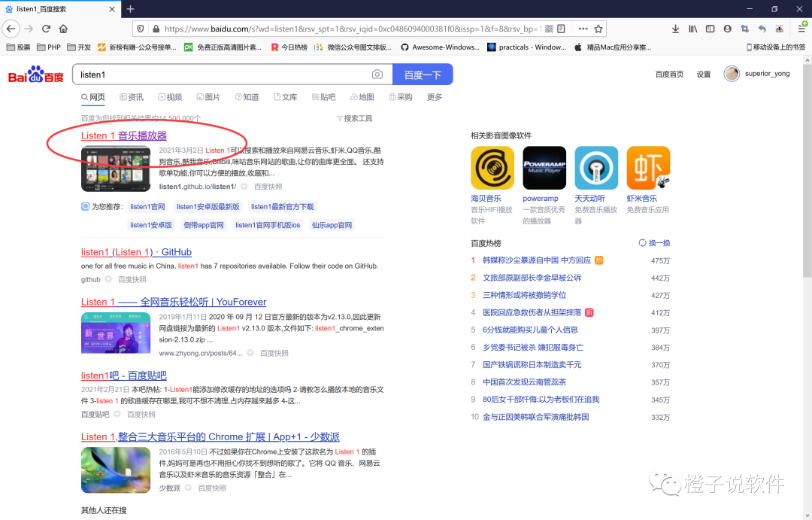Click the 百度一下 search button
The height and width of the screenshot is (520, 812).
[x=423, y=75]
